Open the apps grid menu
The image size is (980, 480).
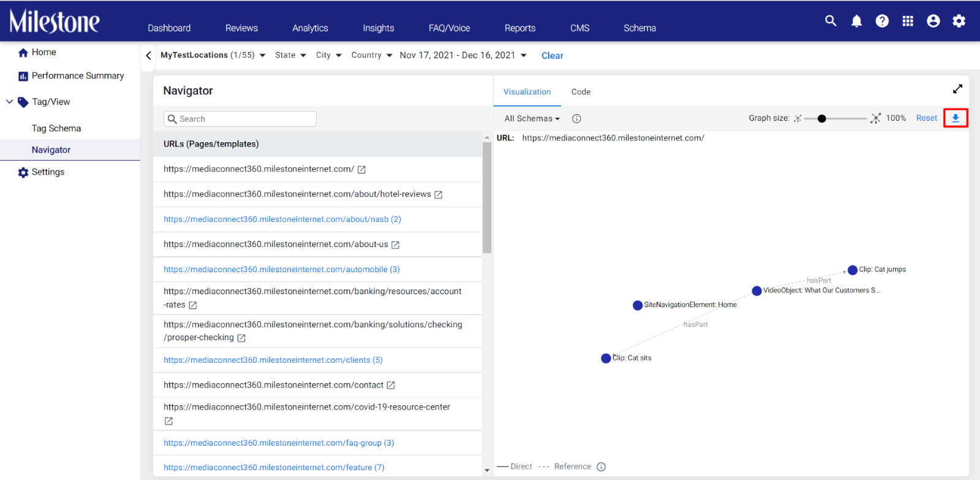tap(908, 21)
